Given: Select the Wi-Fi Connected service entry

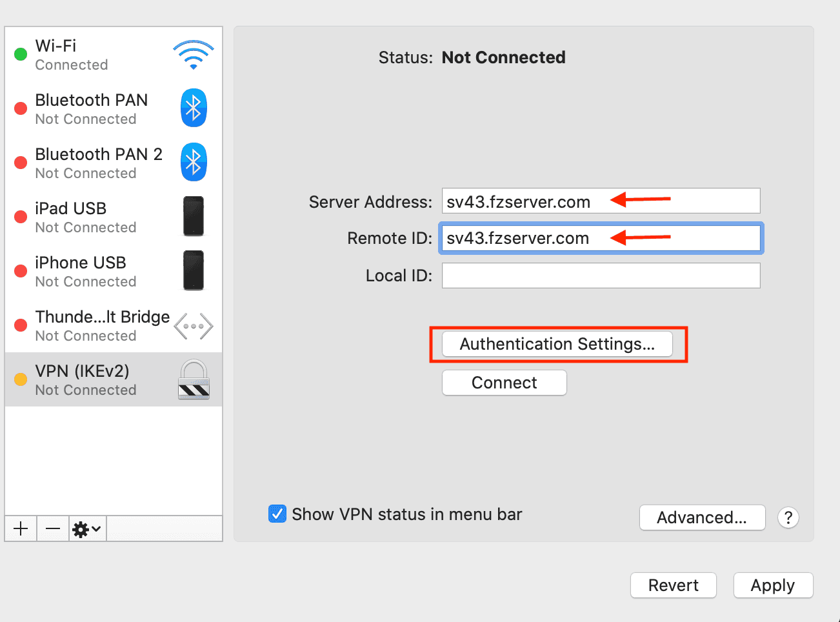Looking at the screenshot, I should 90,55.
